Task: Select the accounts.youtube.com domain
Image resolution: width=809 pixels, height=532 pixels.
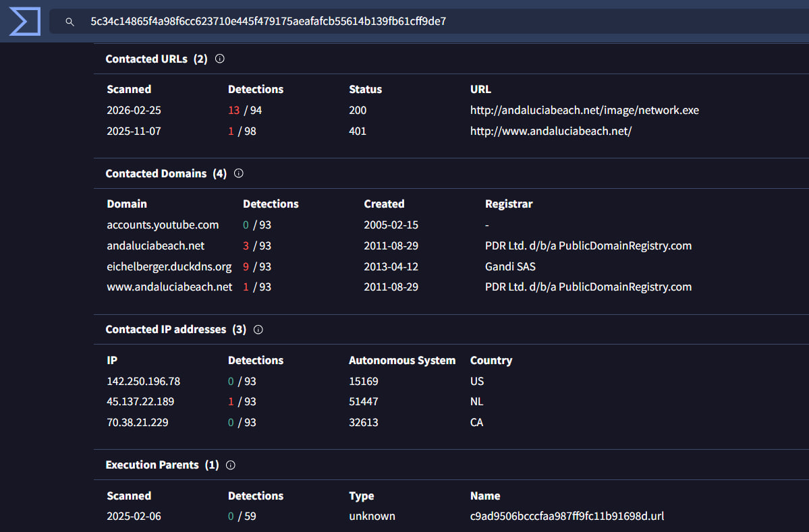Action: coord(163,225)
